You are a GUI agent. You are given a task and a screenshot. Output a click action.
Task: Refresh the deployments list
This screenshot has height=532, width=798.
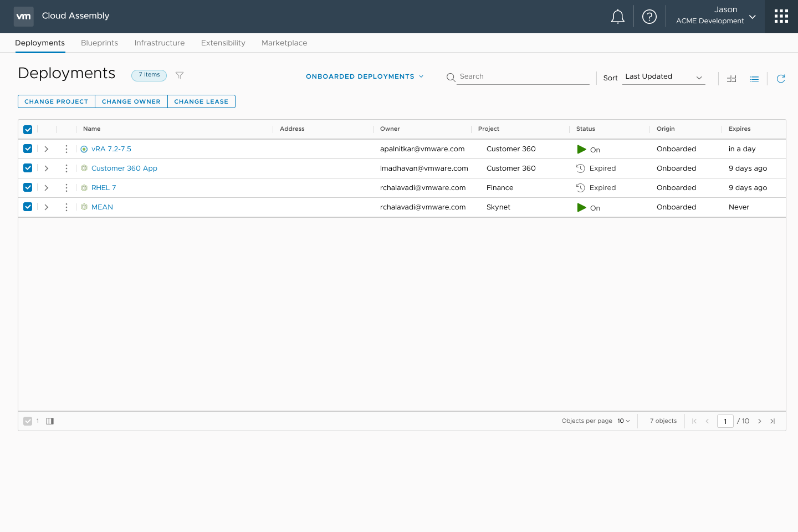(x=781, y=79)
